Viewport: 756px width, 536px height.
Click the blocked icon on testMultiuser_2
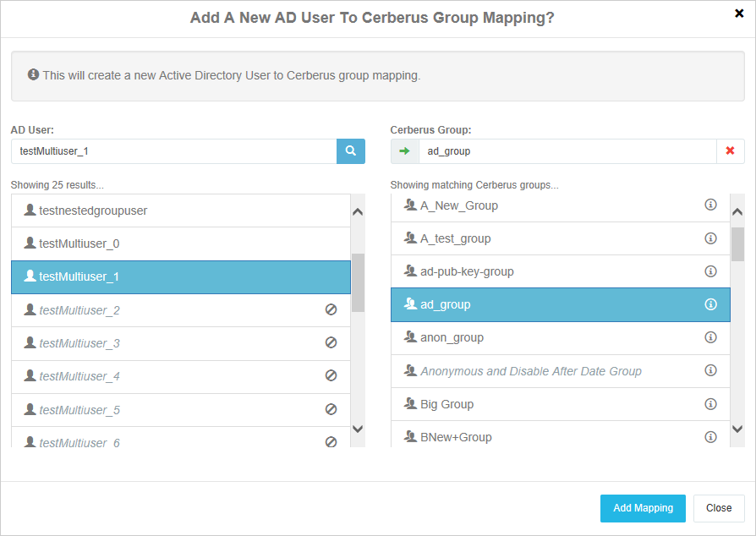coord(331,310)
